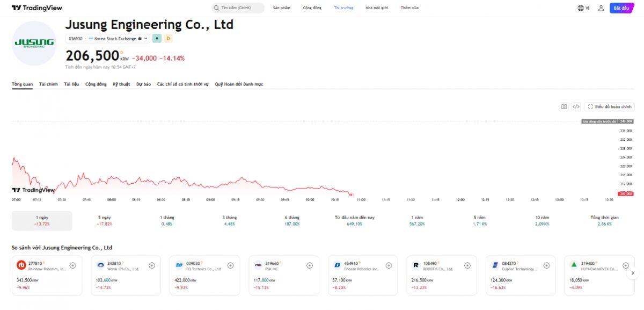The image size is (644, 310).
Task: Switch to the Tài chính tab
Action: tap(48, 84)
